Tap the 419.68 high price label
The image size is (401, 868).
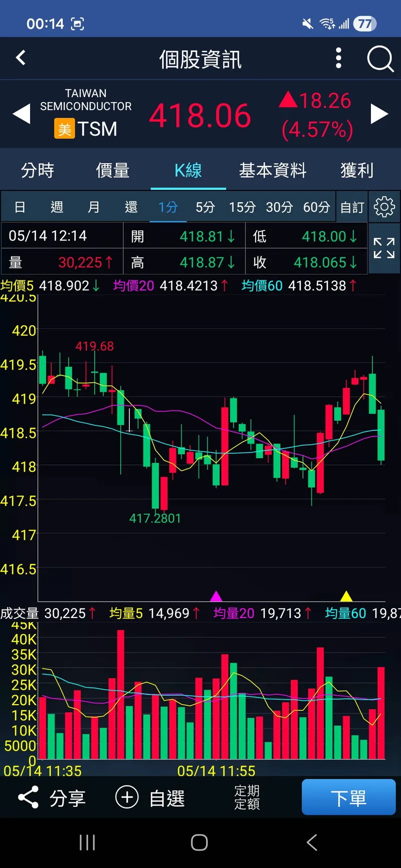point(95,346)
